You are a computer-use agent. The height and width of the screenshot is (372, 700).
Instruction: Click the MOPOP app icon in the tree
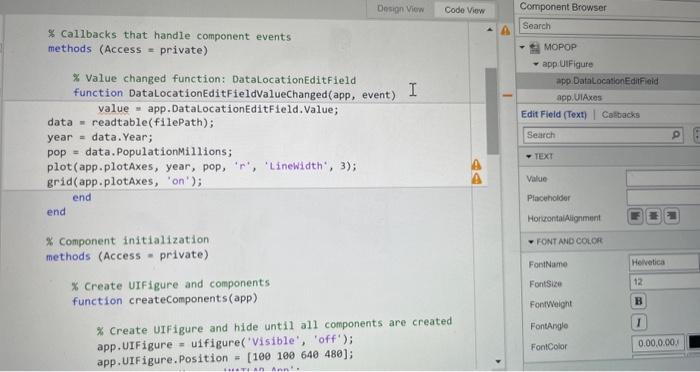tap(534, 47)
